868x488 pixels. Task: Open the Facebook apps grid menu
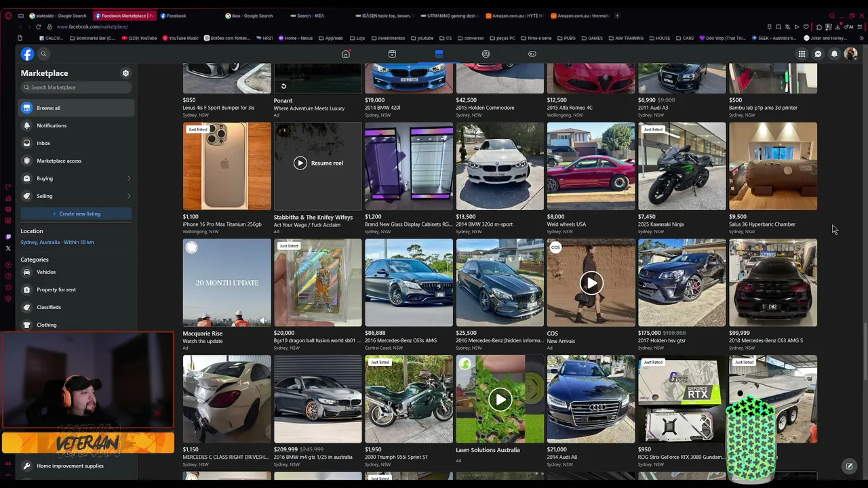[x=802, y=54]
